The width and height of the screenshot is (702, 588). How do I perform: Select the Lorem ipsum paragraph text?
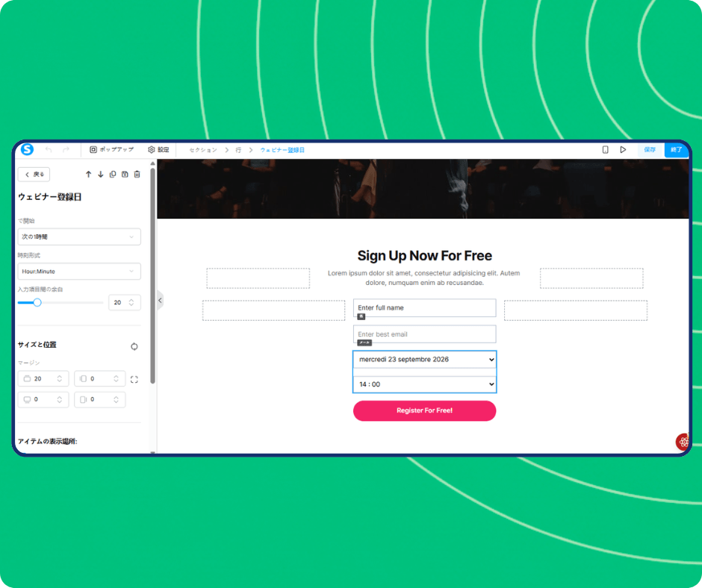pyautogui.click(x=424, y=278)
